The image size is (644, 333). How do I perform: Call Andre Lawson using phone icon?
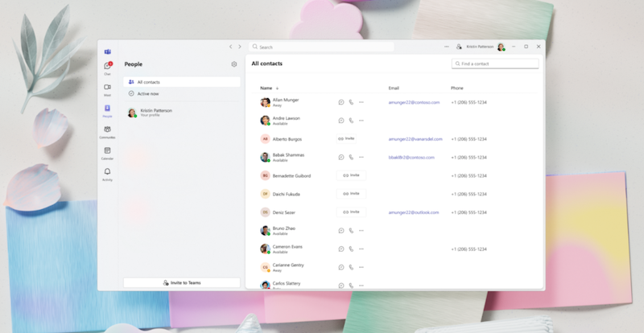click(351, 121)
